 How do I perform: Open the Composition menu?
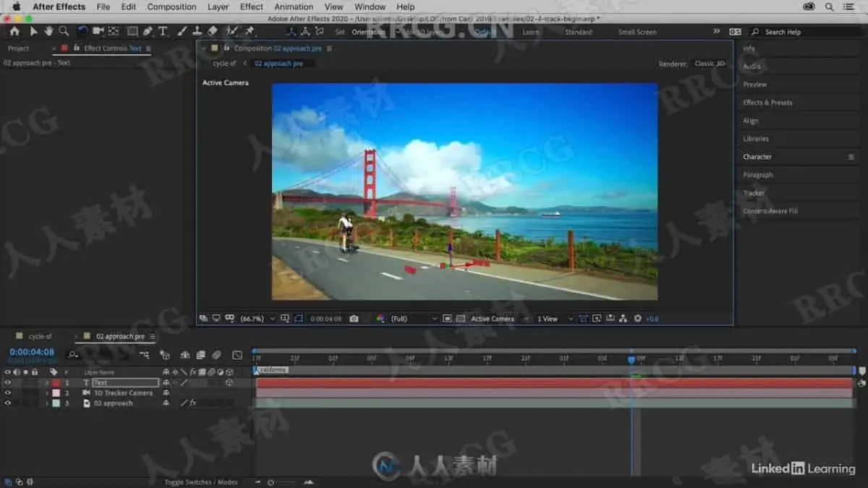pyautogui.click(x=171, y=7)
